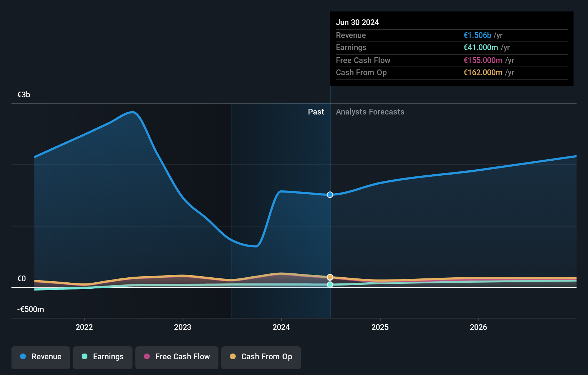Image resolution: width=588 pixels, height=375 pixels.
Task: Click the Earnings row label in tooltip
Action: click(x=351, y=47)
